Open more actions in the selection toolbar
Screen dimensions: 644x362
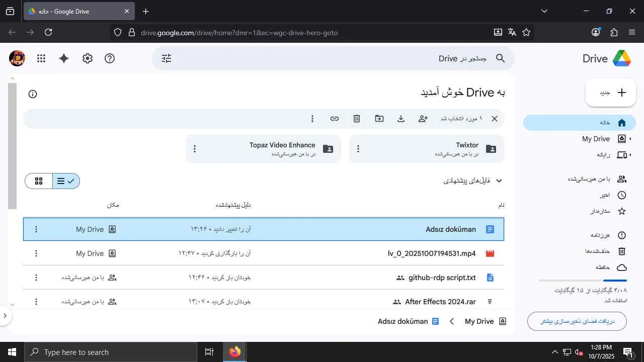point(312,119)
